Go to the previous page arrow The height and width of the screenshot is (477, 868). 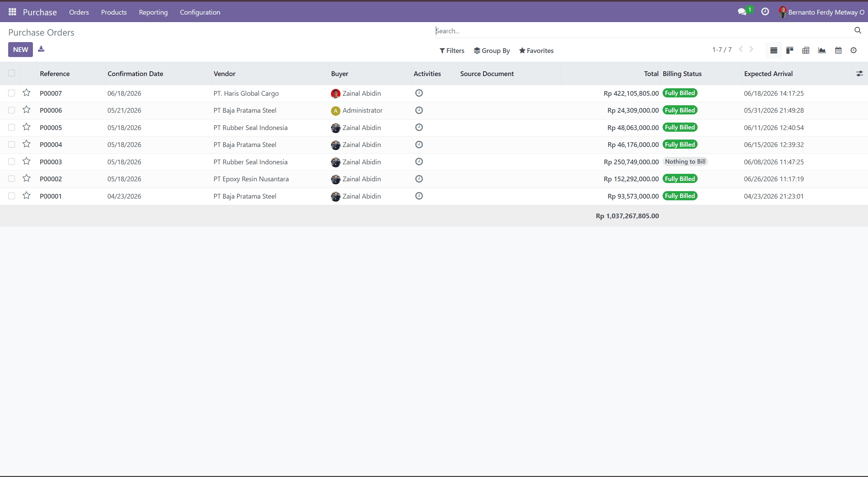coord(741,49)
